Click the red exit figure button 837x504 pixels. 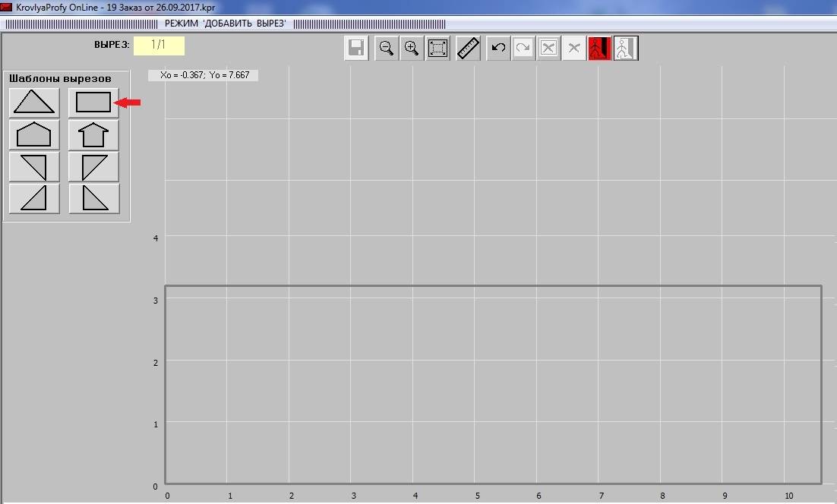coord(599,49)
